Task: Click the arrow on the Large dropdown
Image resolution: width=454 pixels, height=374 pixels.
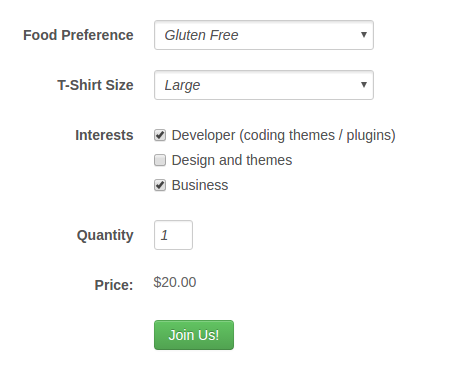Action: pyautogui.click(x=364, y=85)
